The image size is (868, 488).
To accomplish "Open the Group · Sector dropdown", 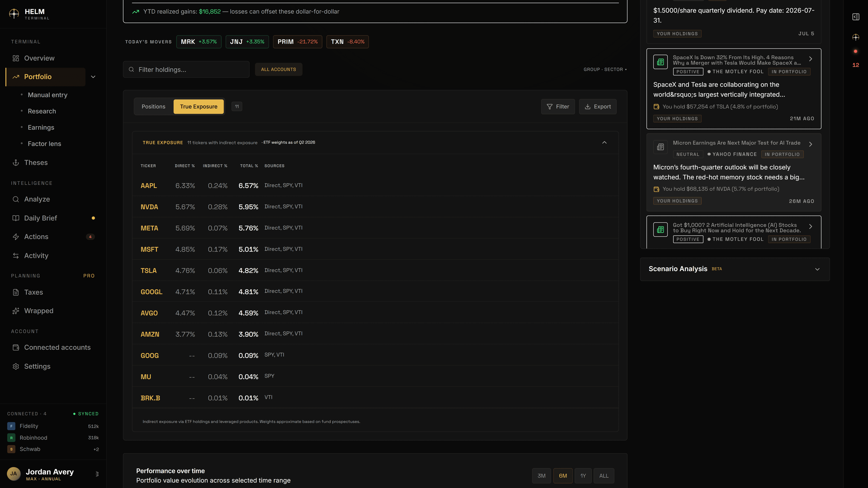I will [x=605, y=70].
